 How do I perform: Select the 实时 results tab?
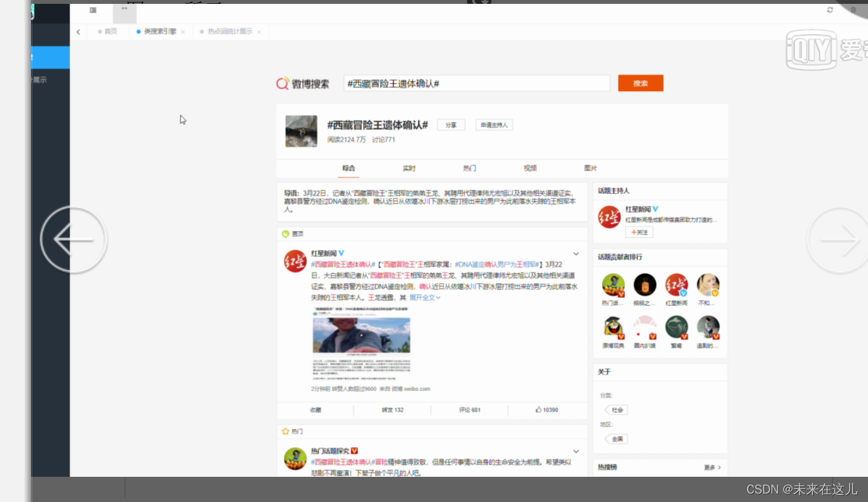coord(409,168)
